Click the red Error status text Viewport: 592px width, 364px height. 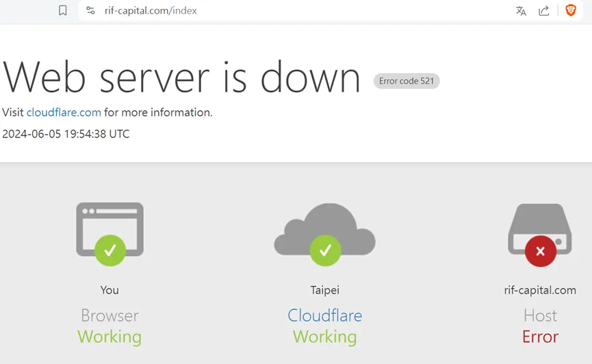point(540,337)
